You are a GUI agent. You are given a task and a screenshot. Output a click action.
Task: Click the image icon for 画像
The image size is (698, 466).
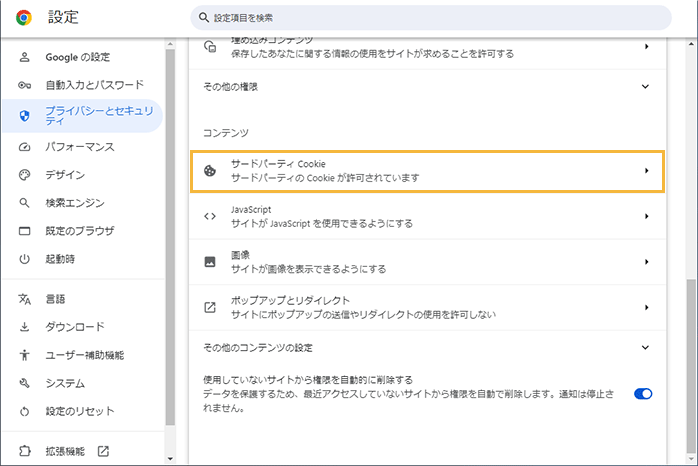pos(210,262)
